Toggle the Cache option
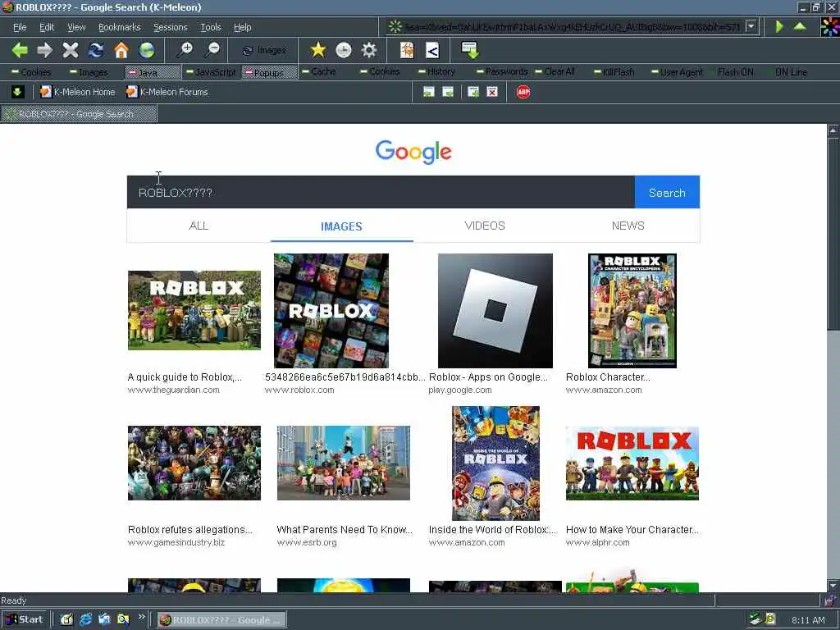 [318, 72]
